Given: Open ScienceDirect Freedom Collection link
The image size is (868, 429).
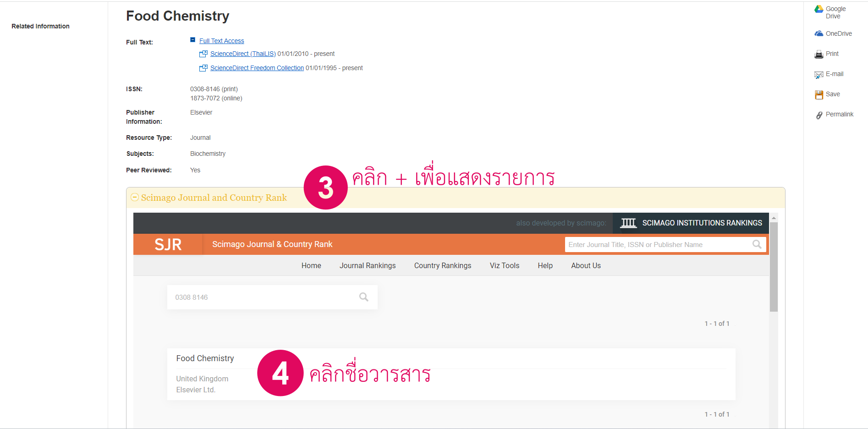Looking at the screenshot, I should click(x=257, y=68).
